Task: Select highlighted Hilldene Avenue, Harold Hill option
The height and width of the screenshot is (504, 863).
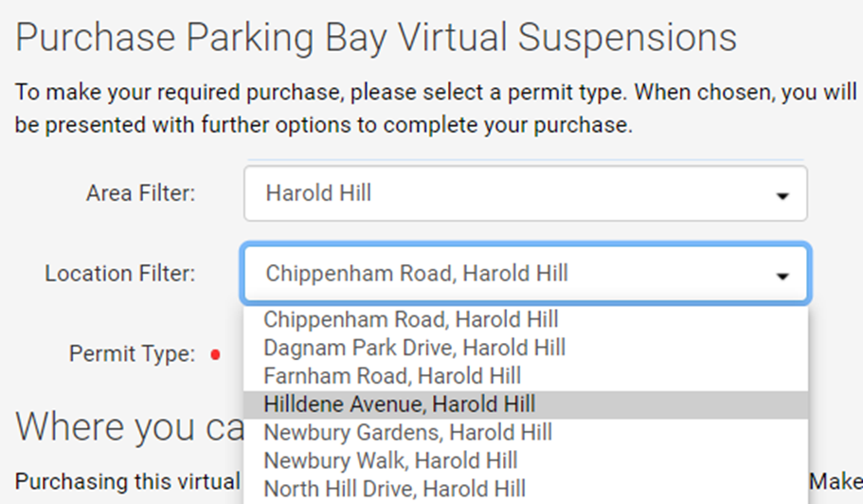Action: tap(526, 405)
